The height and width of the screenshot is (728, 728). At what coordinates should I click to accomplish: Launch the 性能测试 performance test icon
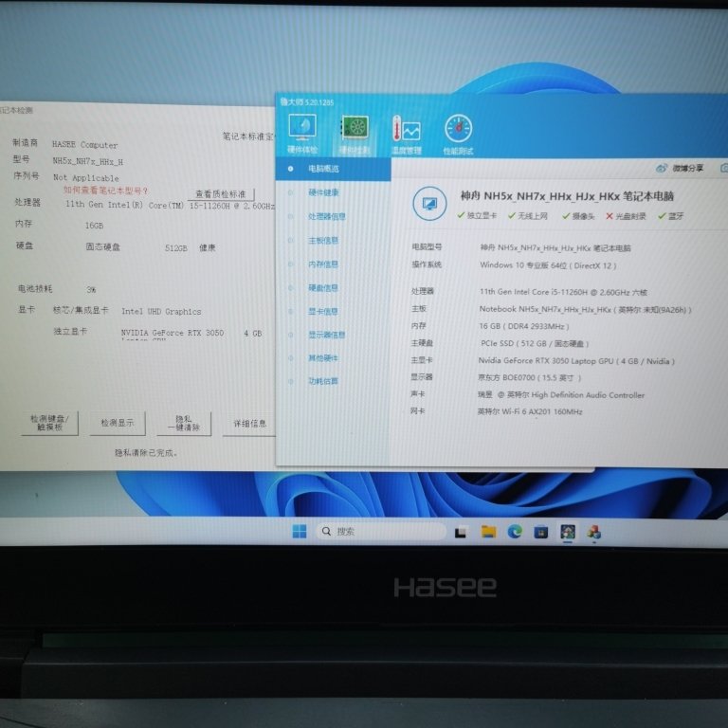[x=457, y=130]
